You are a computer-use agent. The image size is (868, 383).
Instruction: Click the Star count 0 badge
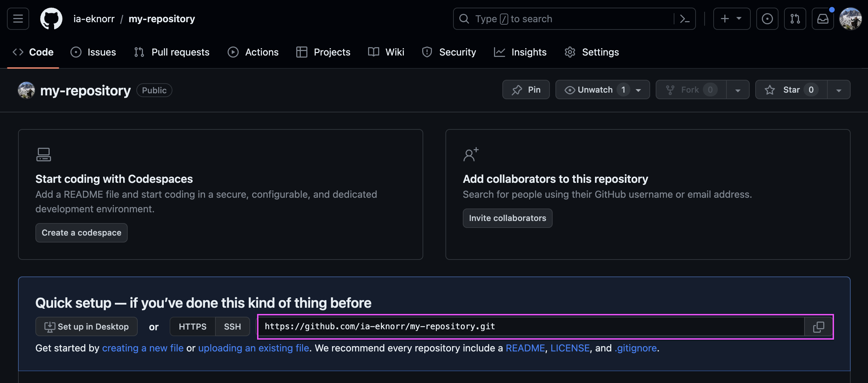[x=811, y=90]
